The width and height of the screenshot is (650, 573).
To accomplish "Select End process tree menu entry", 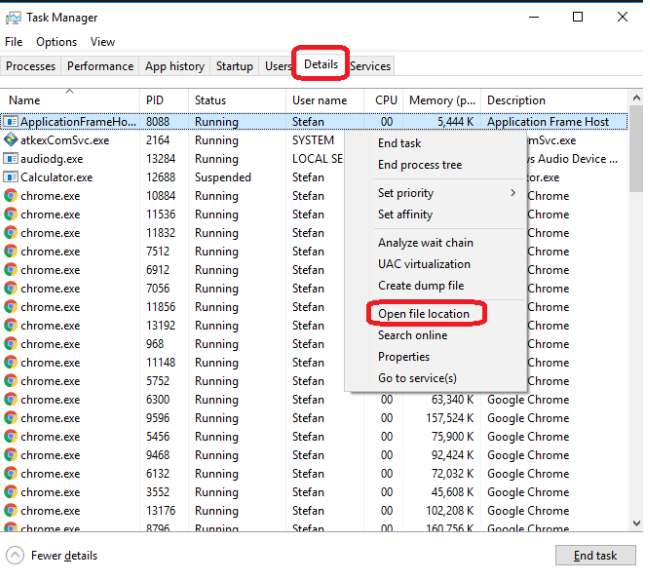I will 419,165.
